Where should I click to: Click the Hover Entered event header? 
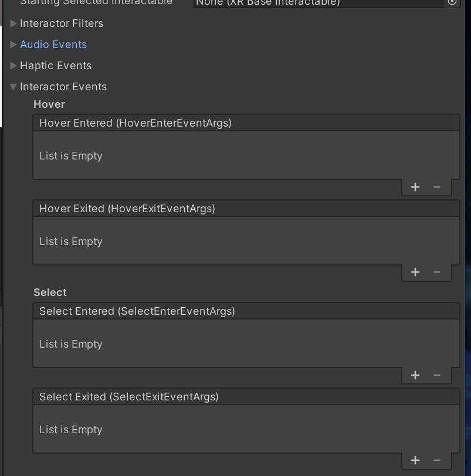(x=246, y=123)
